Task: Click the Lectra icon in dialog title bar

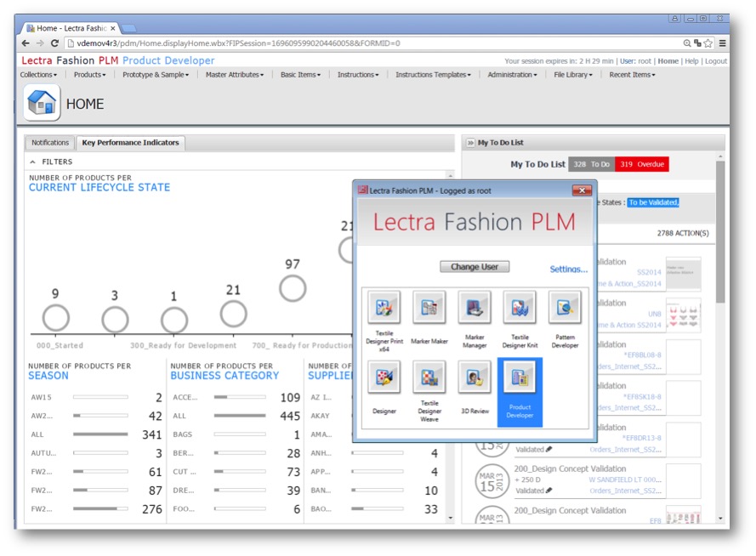Action: click(362, 190)
